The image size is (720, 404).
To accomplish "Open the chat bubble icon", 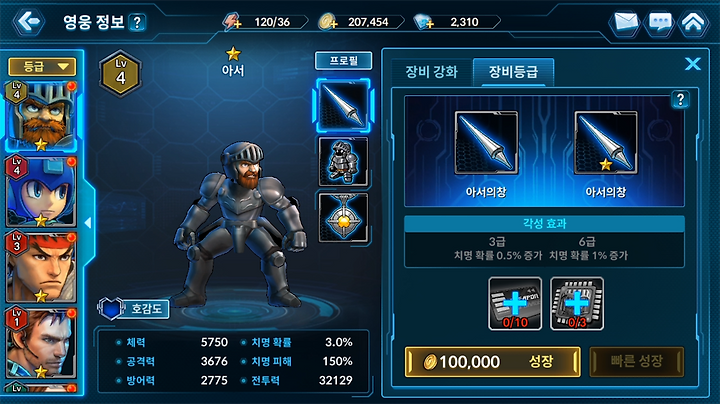I will coord(660,22).
